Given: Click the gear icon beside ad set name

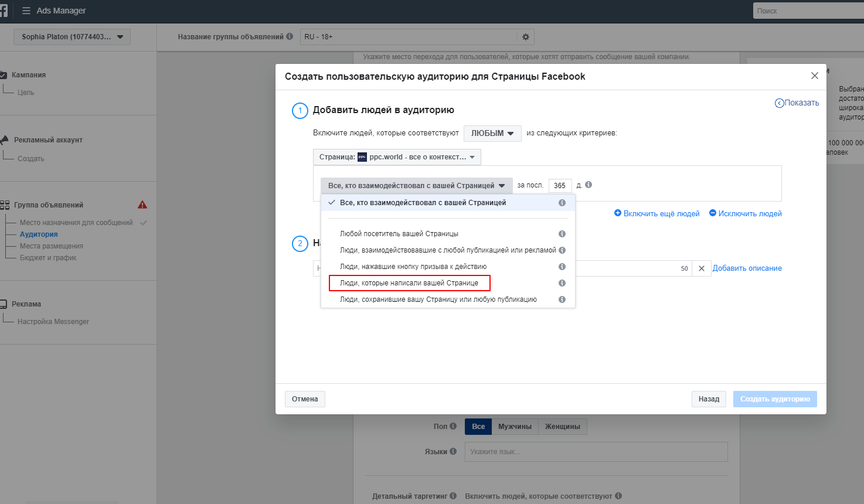Looking at the screenshot, I should tap(526, 37).
